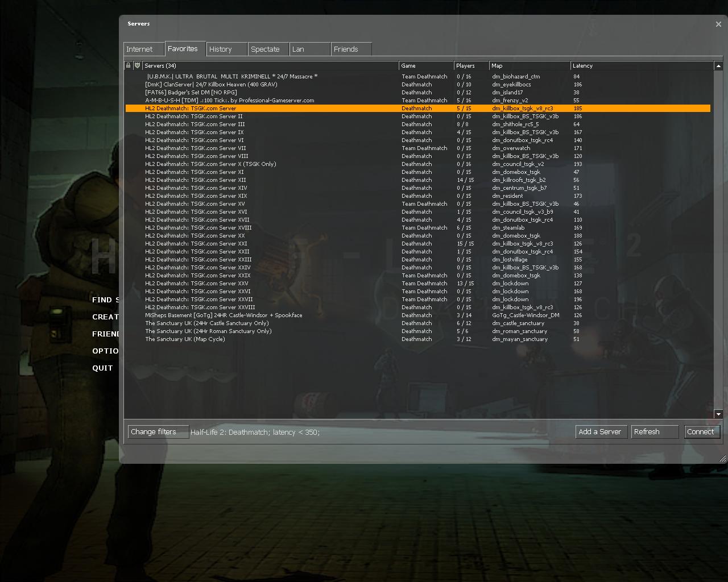The width and height of the screenshot is (728, 582).
Task: Sort by password lock column icon
Action: point(128,66)
